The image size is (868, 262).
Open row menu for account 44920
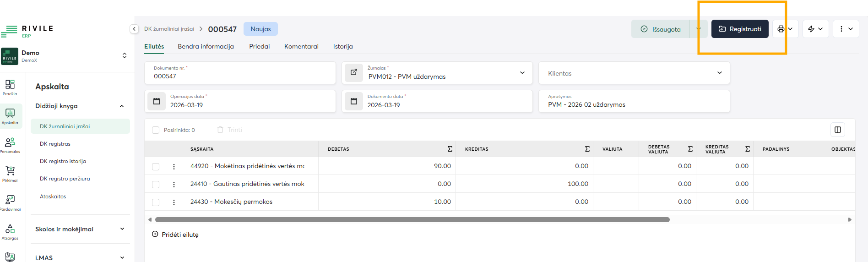pos(174,167)
